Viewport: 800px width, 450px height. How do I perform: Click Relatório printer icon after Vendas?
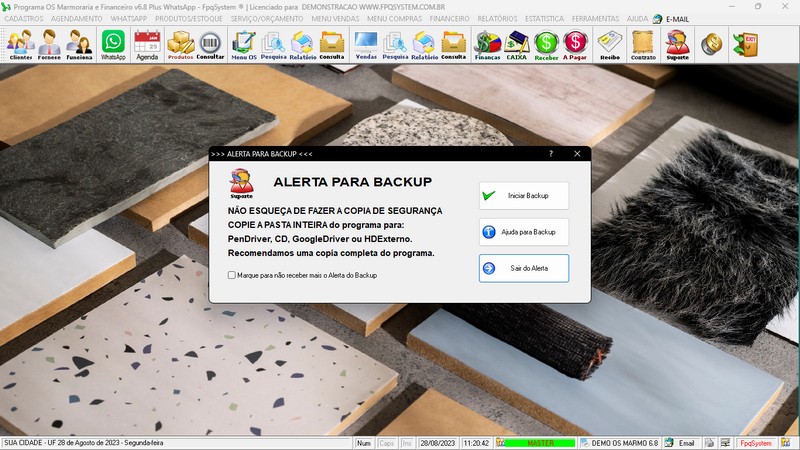click(x=424, y=44)
